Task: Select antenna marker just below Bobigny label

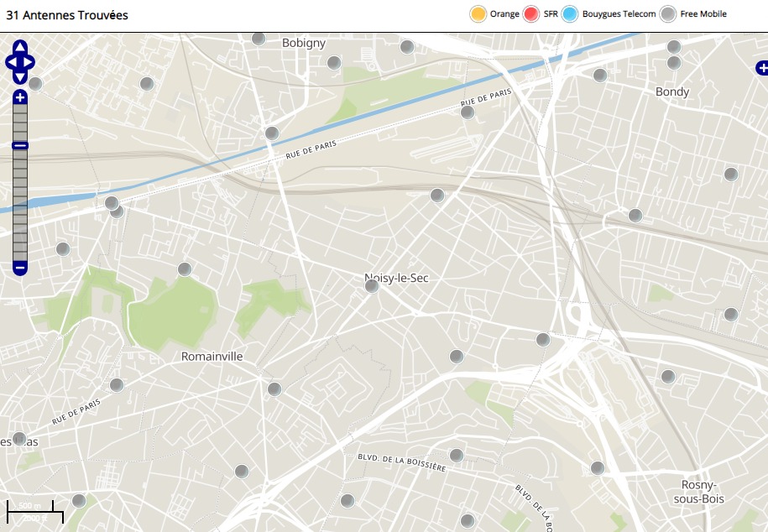Action: coord(334,62)
